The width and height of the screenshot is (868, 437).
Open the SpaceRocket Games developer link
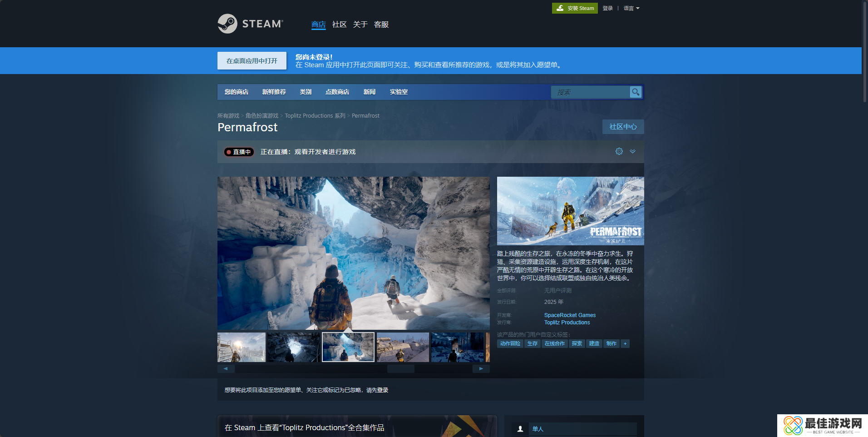click(x=570, y=315)
